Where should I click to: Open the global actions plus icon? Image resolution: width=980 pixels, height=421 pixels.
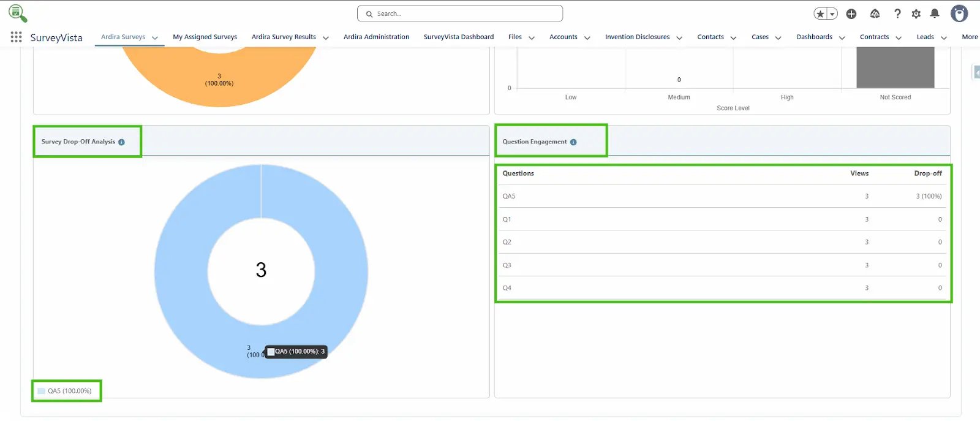click(851, 13)
